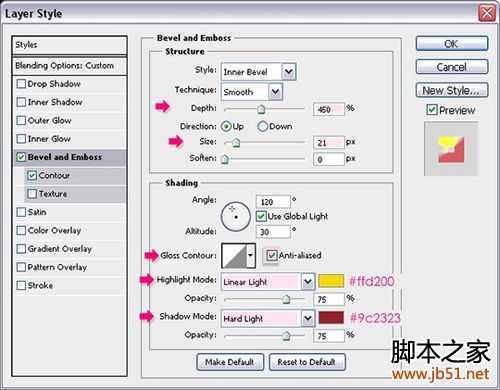The width and height of the screenshot is (500, 390).
Task: Select the Contour sub-item label
Action: (54, 175)
